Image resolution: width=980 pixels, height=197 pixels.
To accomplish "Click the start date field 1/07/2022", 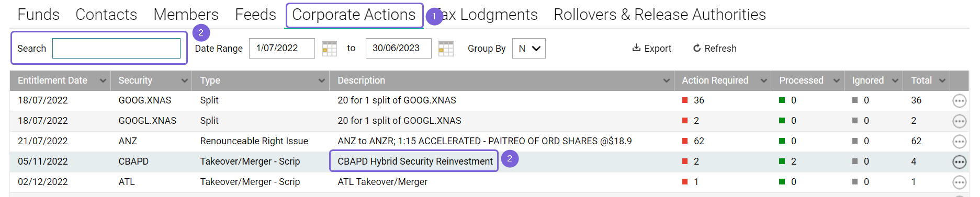I will click(282, 49).
